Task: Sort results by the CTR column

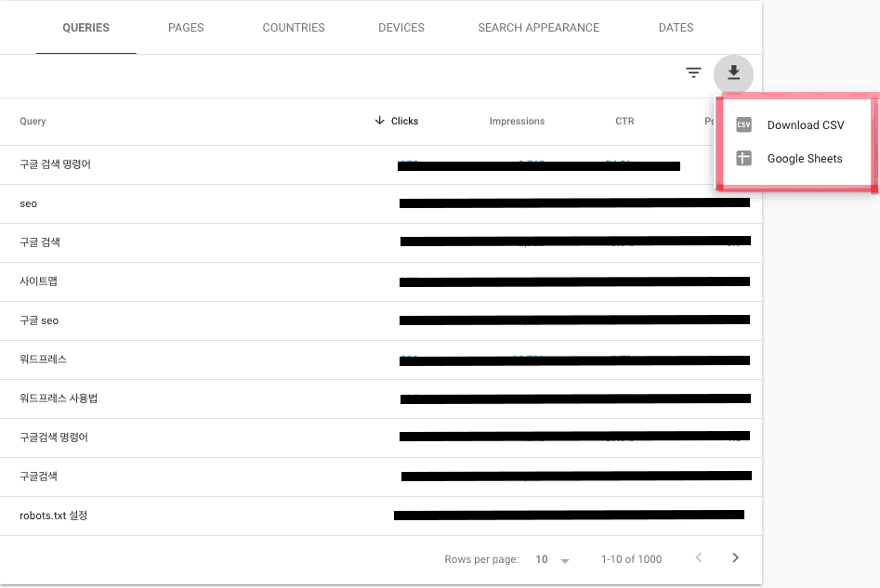Action: [x=624, y=121]
